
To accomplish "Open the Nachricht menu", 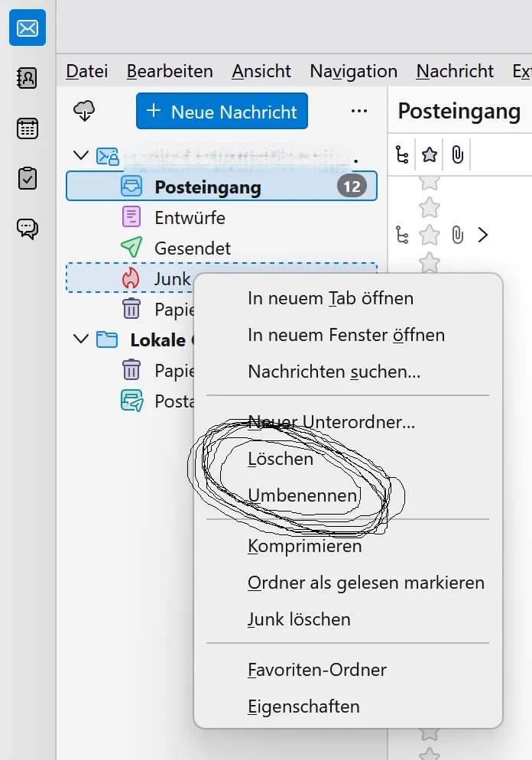I will (455, 71).
